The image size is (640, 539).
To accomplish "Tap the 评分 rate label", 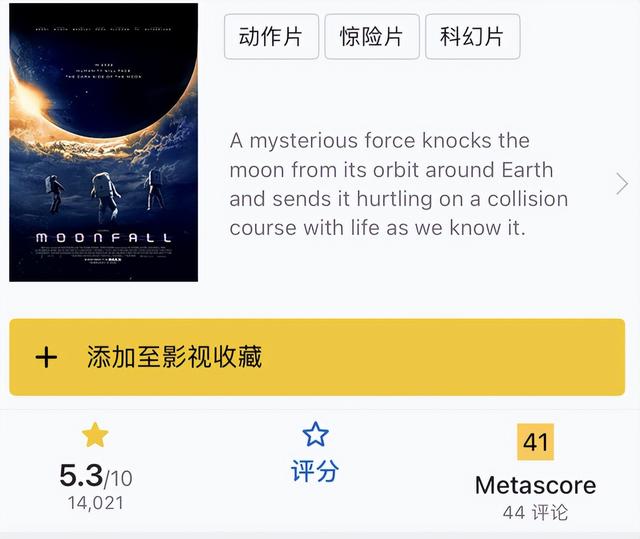I will click(315, 471).
